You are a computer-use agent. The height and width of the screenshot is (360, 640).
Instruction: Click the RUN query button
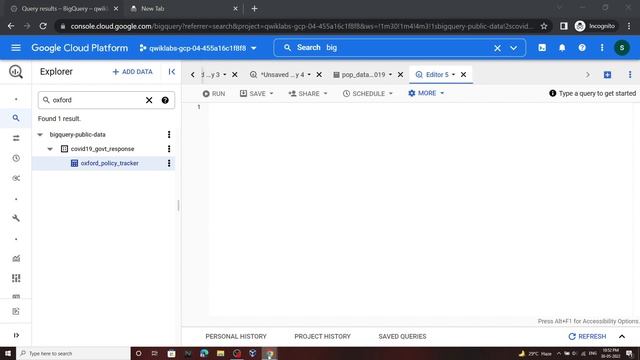coord(214,93)
